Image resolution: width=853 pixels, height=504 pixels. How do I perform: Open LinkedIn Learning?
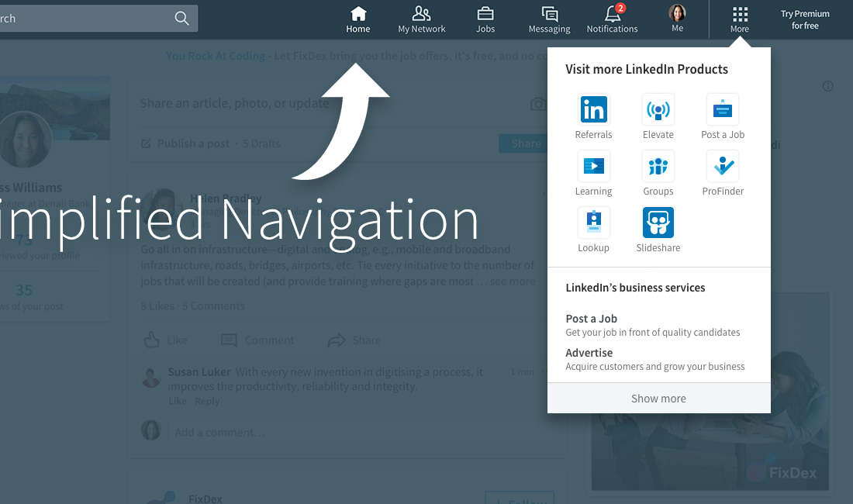(x=593, y=174)
